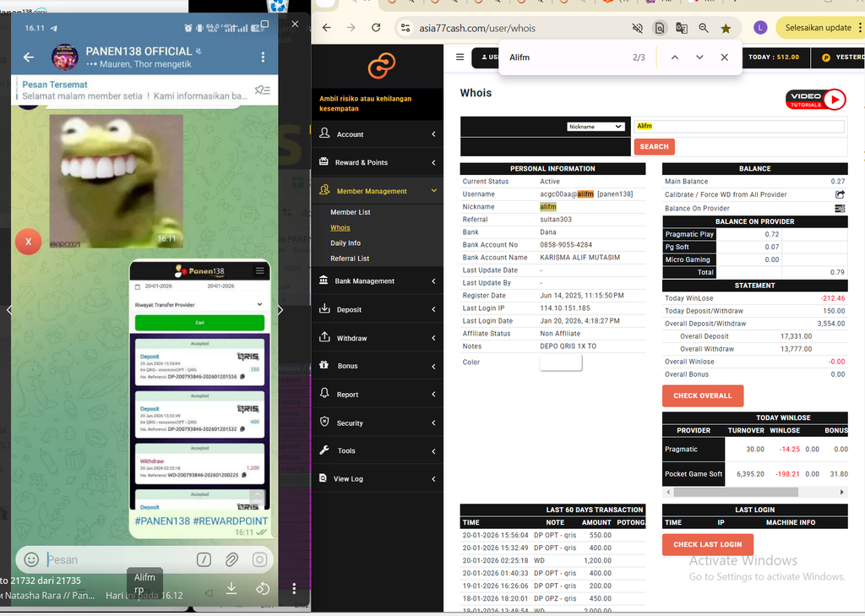Expand the View Log sidebar section

378,479
